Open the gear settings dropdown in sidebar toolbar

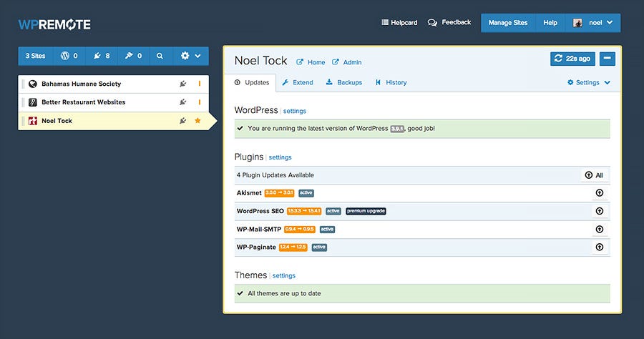(190, 56)
